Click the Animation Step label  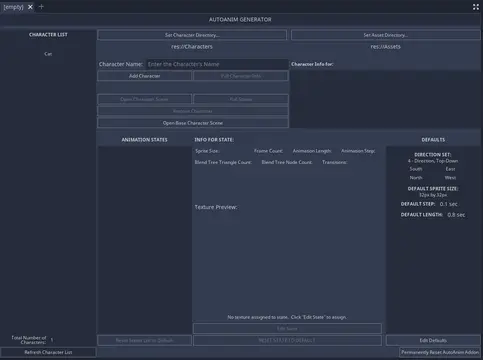coord(358,151)
